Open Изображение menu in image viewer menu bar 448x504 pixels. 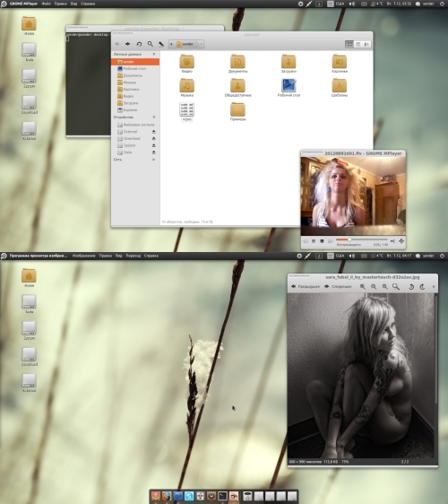(x=84, y=256)
